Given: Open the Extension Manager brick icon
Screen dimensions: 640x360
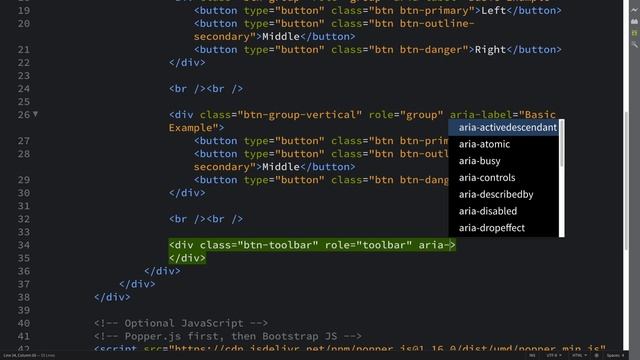Looking at the screenshot, I should tap(634, 21).
